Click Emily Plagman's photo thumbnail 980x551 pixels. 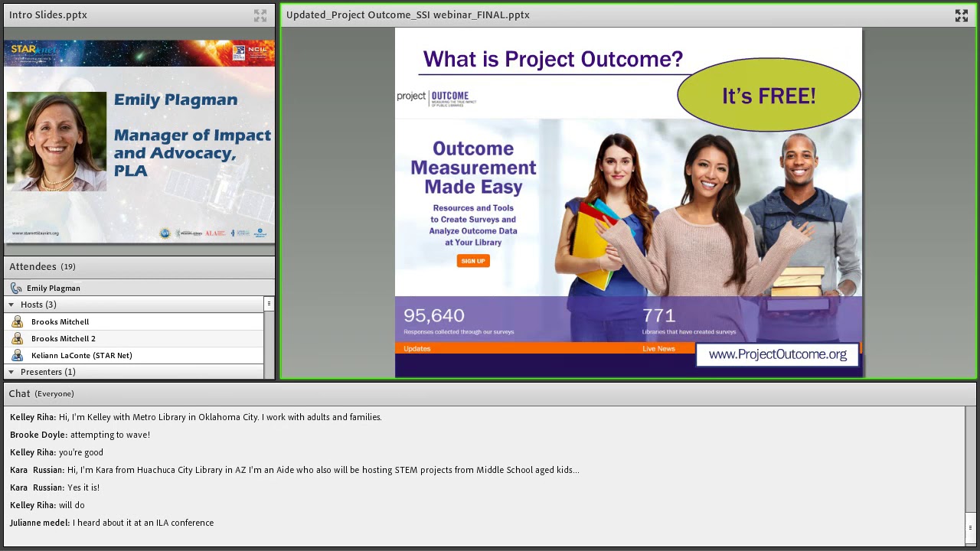point(57,142)
